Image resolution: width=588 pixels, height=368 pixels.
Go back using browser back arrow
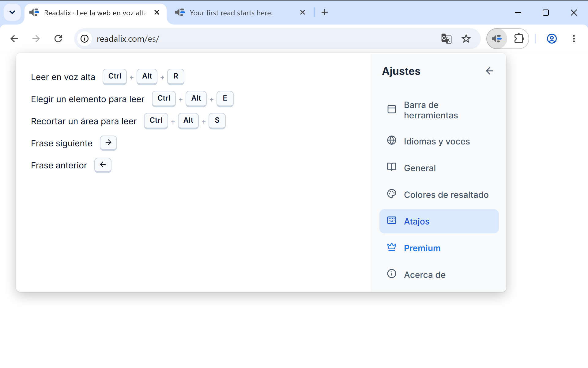pos(14,39)
